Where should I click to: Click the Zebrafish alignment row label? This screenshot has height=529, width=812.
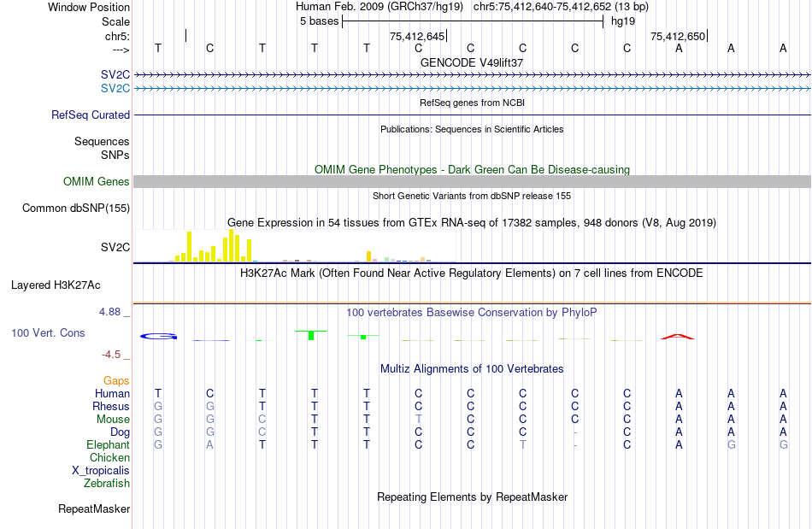107,483
